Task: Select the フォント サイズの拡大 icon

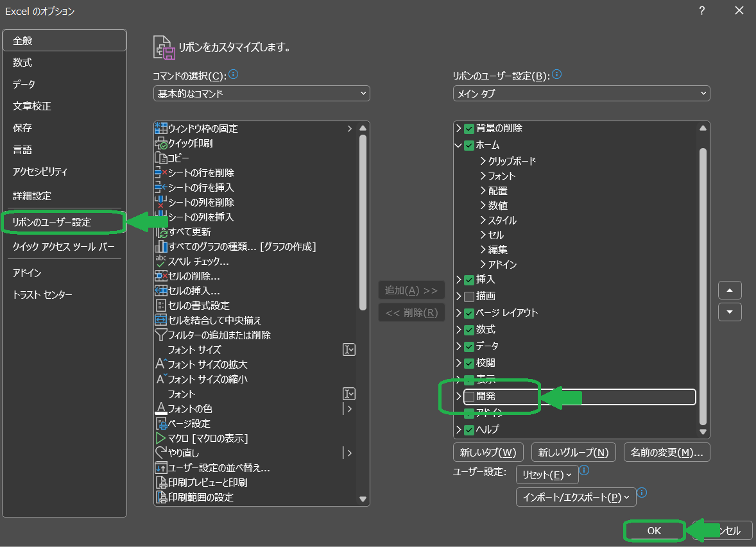Action: pyautogui.click(x=160, y=364)
